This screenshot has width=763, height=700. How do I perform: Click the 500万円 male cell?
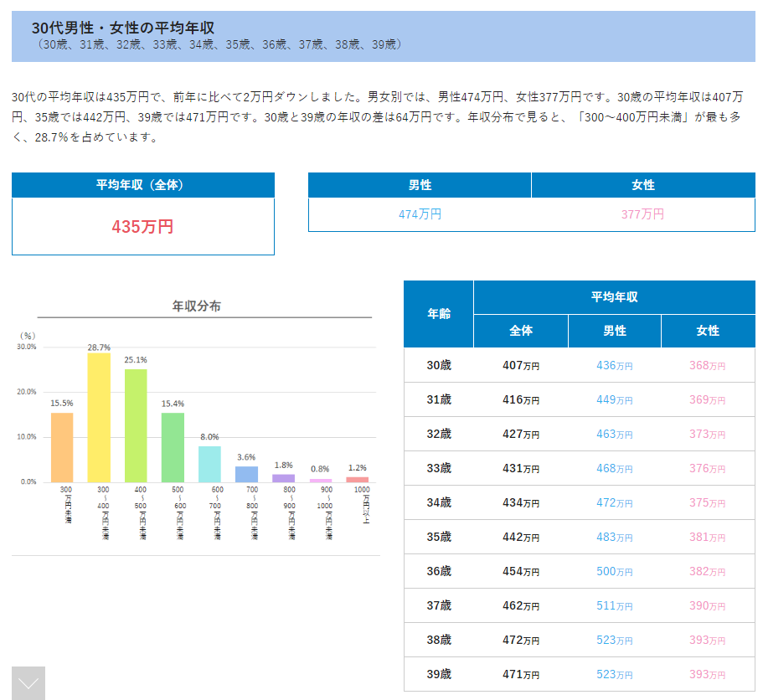(615, 572)
